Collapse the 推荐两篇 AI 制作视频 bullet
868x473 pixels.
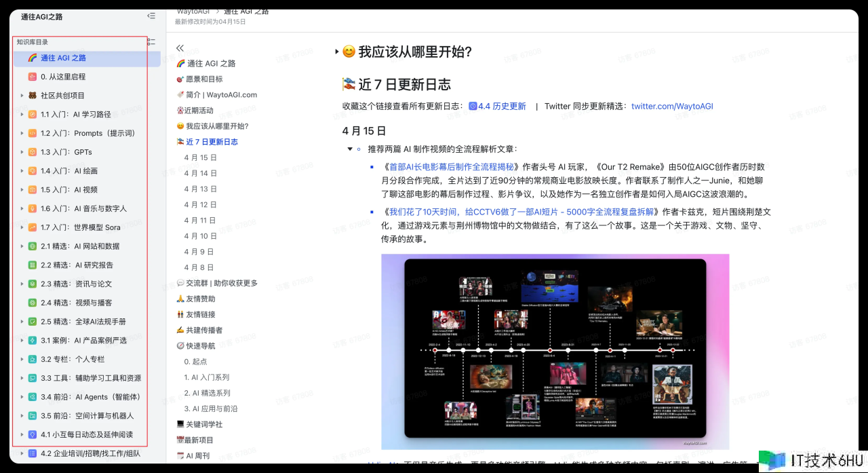350,149
